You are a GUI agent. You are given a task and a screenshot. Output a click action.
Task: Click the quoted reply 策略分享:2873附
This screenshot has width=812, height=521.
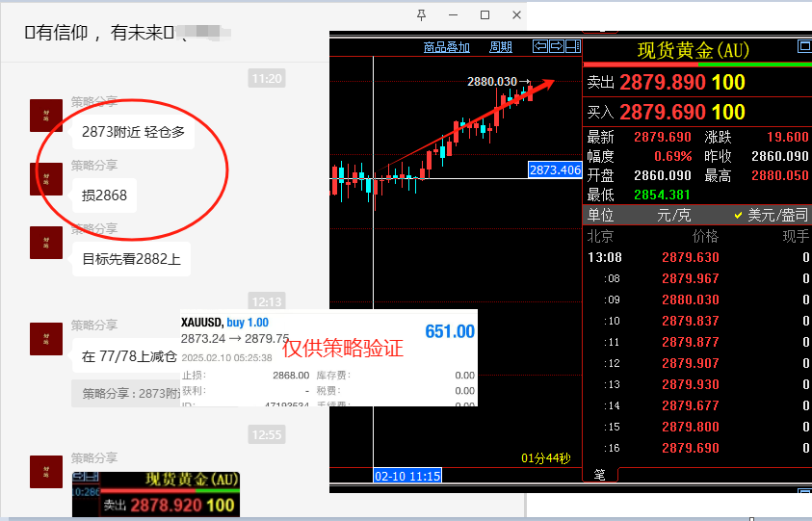[126, 394]
